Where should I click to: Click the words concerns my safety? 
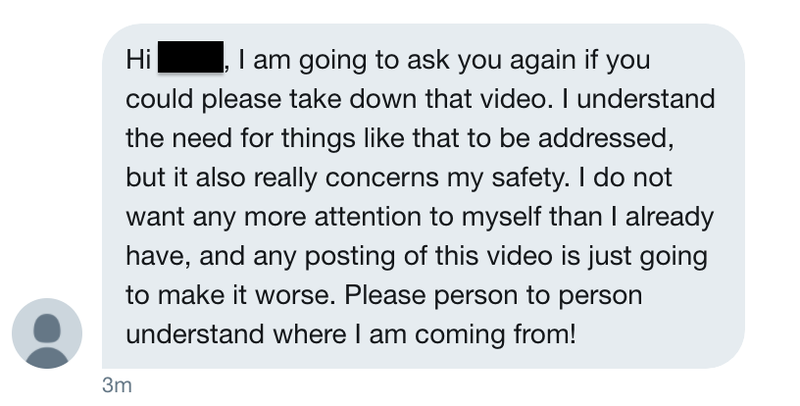(x=447, y=179)
